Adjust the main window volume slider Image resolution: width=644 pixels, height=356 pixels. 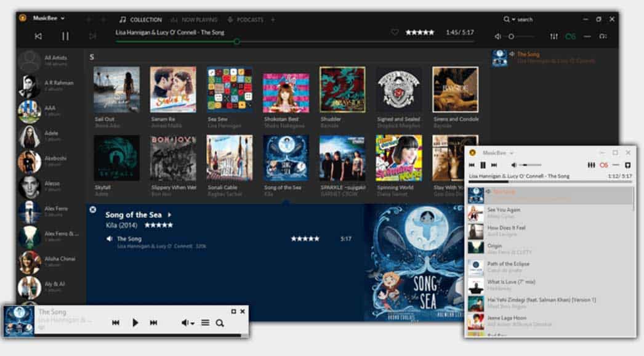521,36
